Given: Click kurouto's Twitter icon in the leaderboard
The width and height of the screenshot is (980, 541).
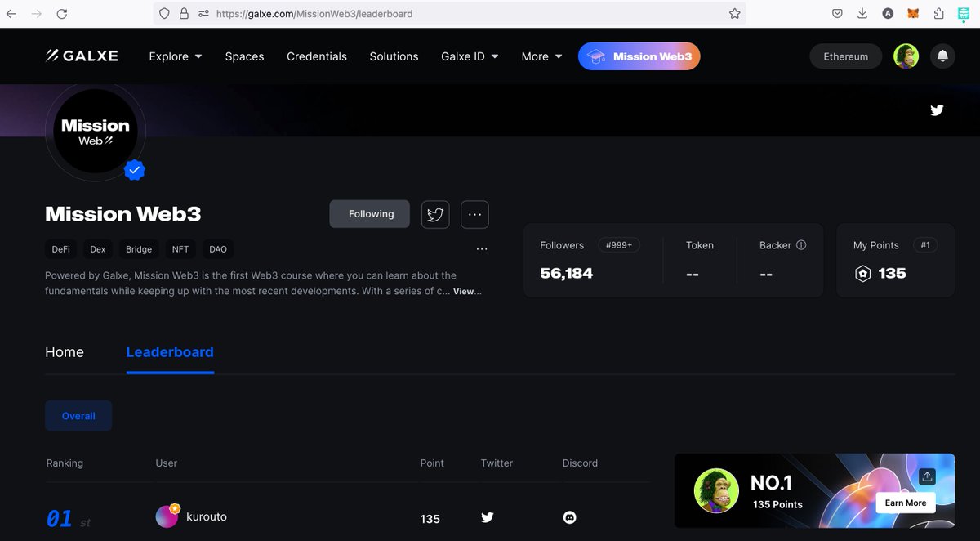Looking at the screenshot, I should 488,517.
